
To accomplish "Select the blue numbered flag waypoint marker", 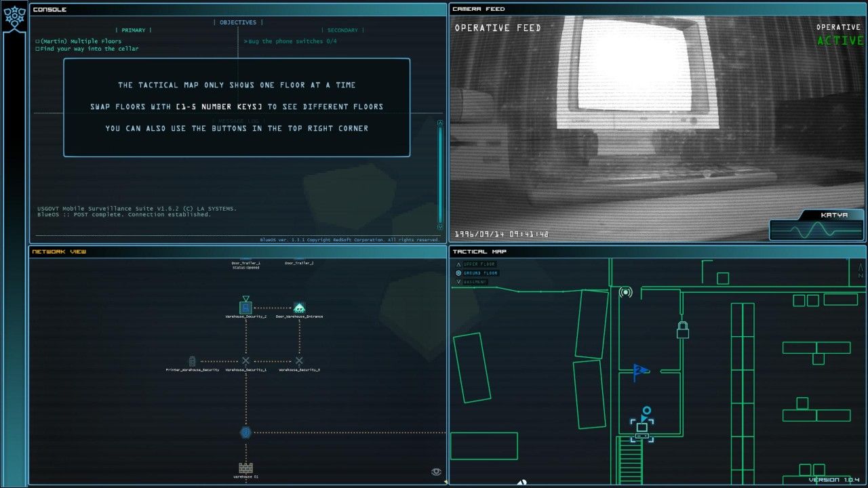I will coord(639,371).
